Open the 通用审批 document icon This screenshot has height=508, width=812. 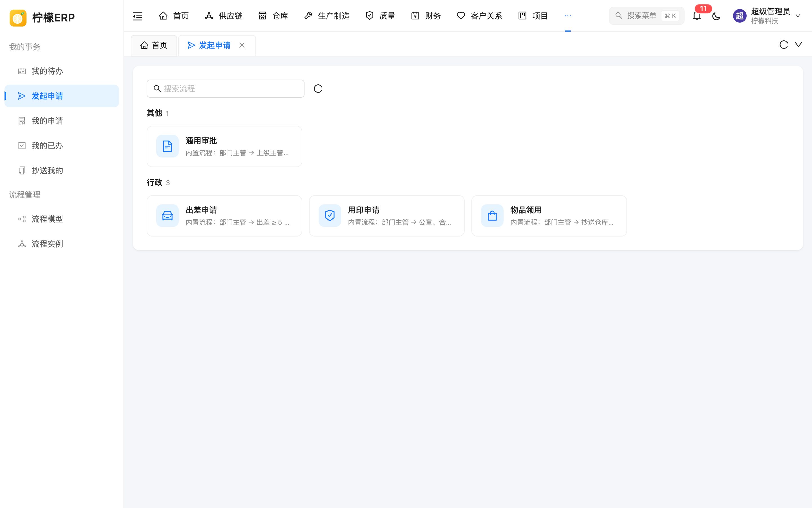[167, 146]
